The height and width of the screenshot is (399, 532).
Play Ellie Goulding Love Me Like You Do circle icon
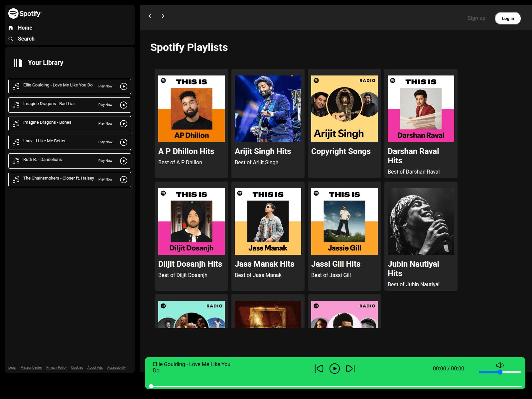click(124, 86)
